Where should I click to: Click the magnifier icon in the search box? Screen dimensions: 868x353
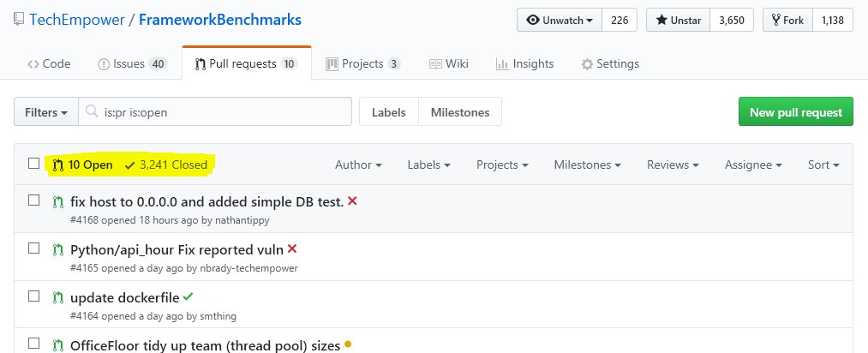92,111
